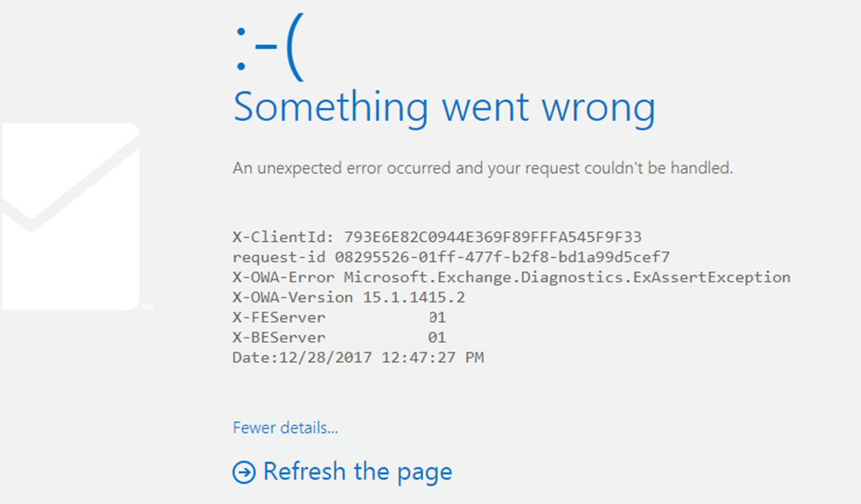861x504 pixels.
Task: Click the X-ClientId label
Action: [x=283, y=237]
